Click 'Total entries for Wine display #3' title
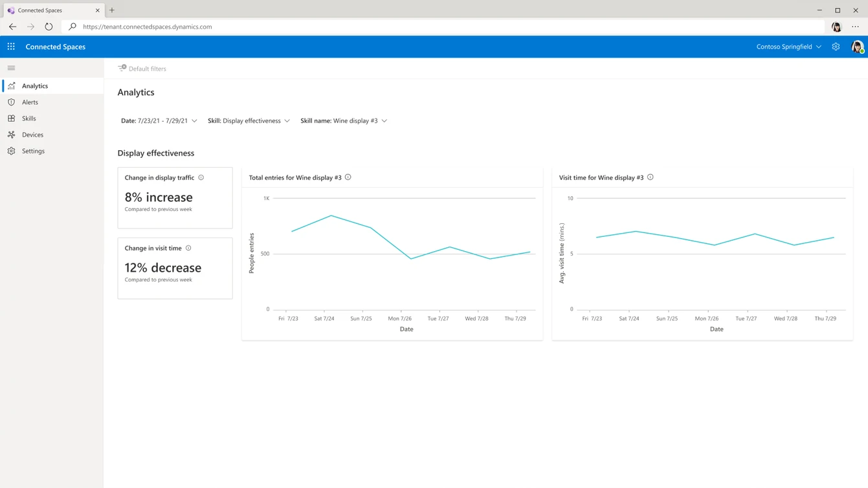 pyautogui.click(x=295, y=177)
